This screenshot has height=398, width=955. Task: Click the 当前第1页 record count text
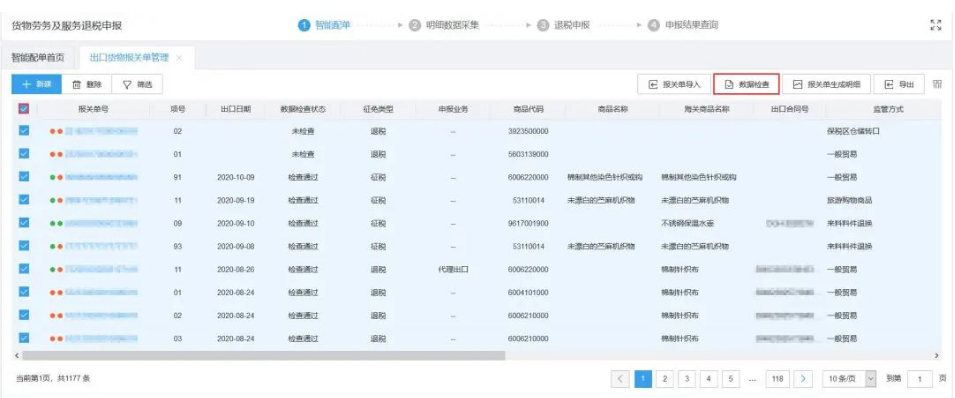click(x=53, y=378)
